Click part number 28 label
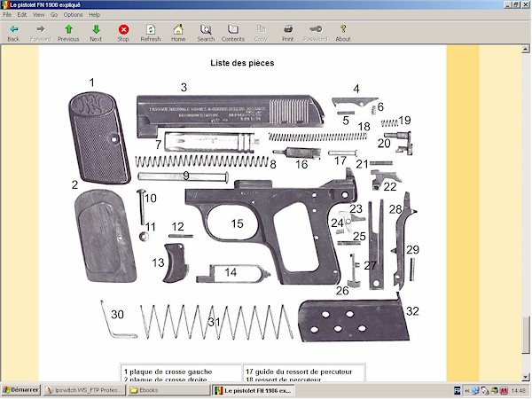The height and width of the screenshot is (399, 532). [x=395, y=209]
